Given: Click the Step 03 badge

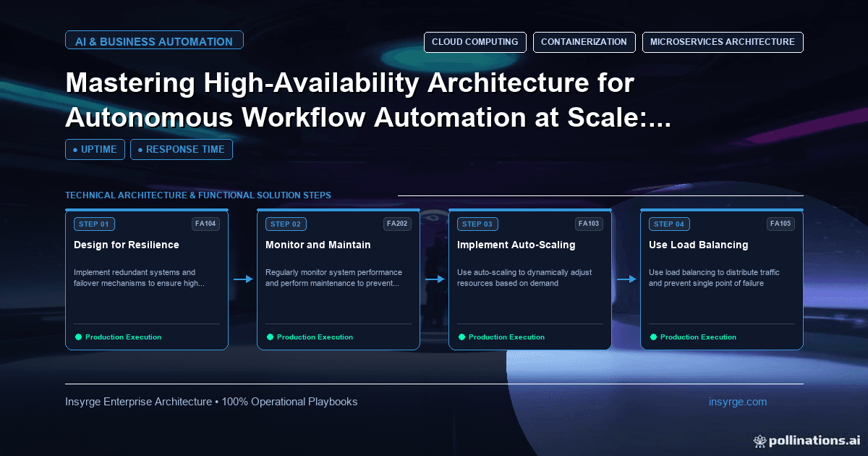Looking at the screenshot, I should pyautogui.click(x=477, y=224).
